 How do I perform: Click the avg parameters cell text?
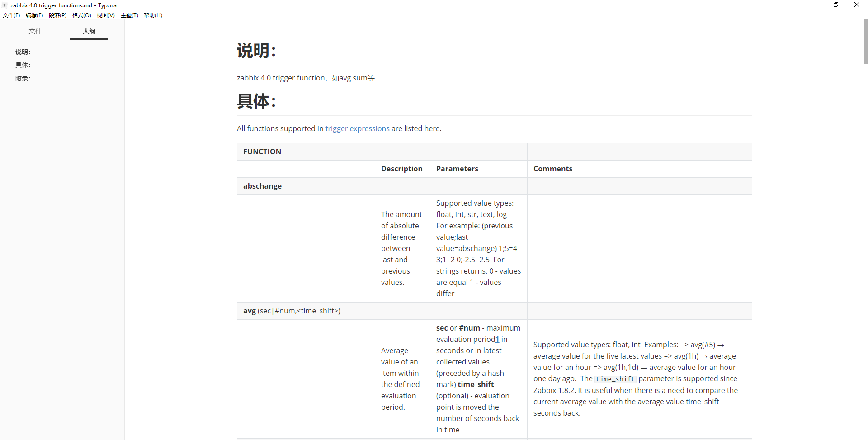pos(478,378)
